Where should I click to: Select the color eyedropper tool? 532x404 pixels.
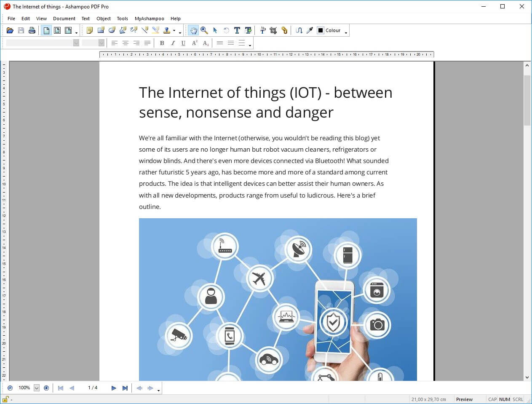point(310,30)
